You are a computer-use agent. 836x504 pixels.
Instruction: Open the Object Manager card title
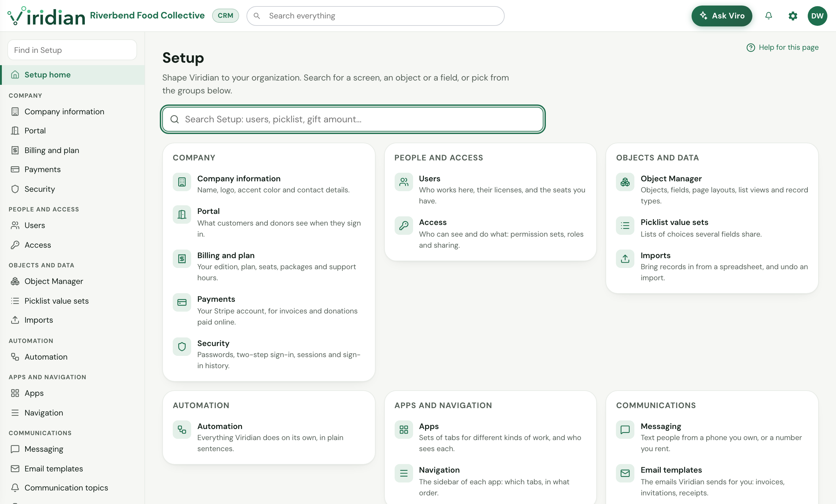point(671,179)
